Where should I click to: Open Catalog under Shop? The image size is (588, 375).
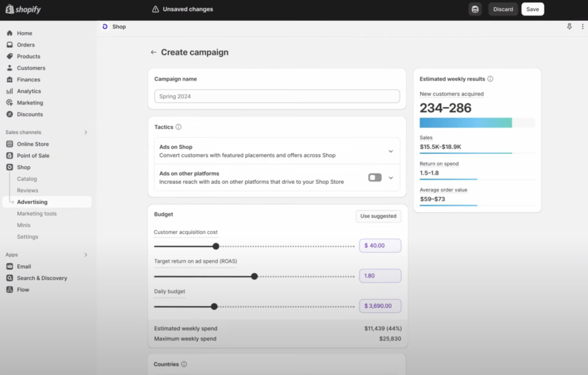pyautogui.click(x=27, y=179)
